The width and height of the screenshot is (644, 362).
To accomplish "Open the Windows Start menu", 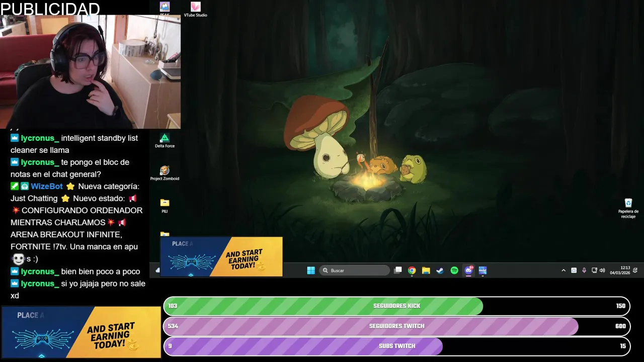I will coord(311,270).
